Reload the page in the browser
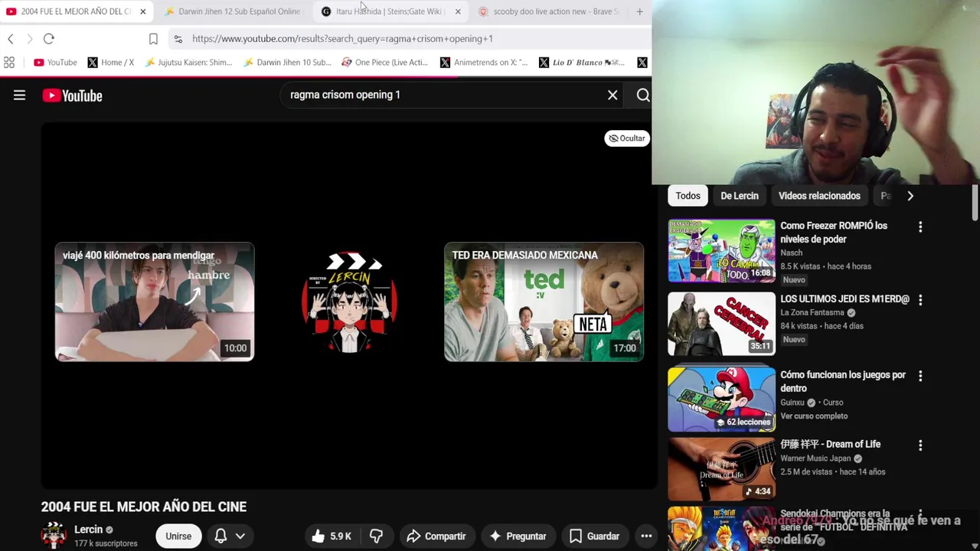This screenshot has width=980, height=551. [x=48, y=38]
